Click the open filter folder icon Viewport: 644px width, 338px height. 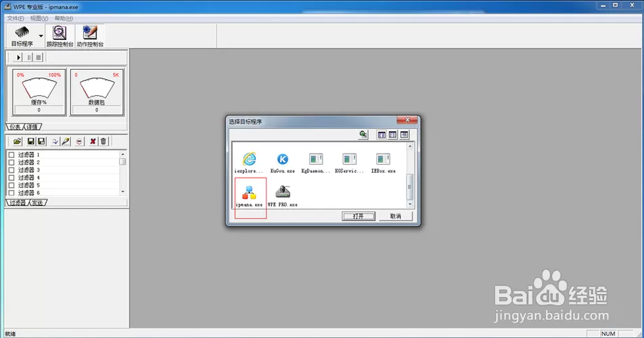point(17,141)
